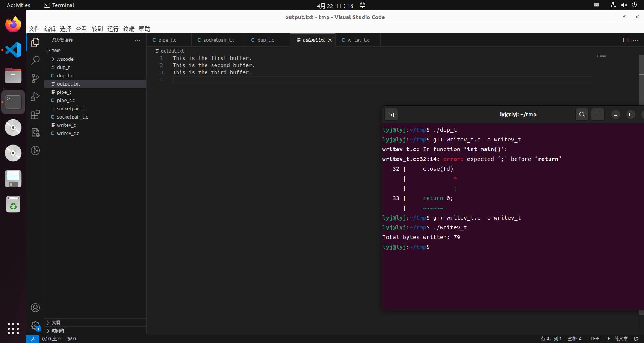644x343 pixels.
Task: Click the Terminal dock icon
Action: (13, 102)
